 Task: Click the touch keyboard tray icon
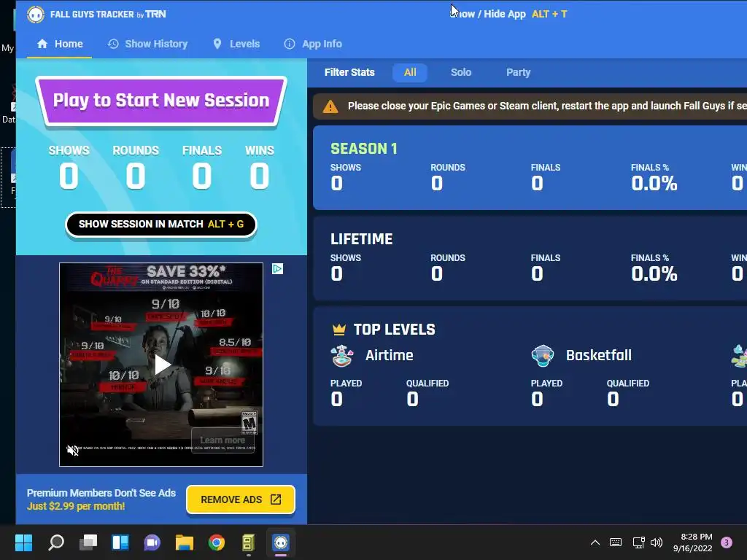616,542
